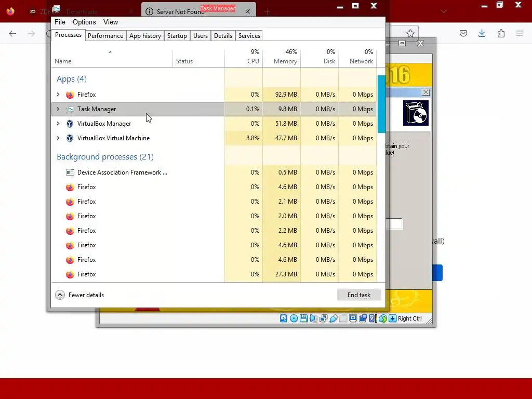Screen dimensions: 532x399
Task: Click the End task button
Action: click(x=359, y=295)
